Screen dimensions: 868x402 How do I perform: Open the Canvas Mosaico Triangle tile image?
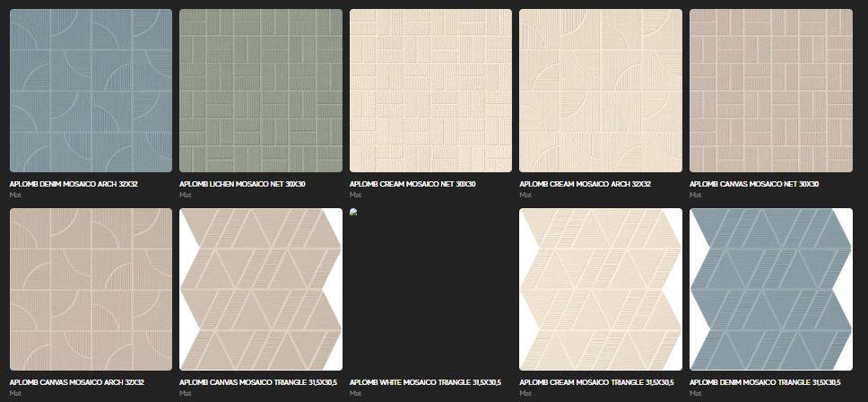click(260, 289)
